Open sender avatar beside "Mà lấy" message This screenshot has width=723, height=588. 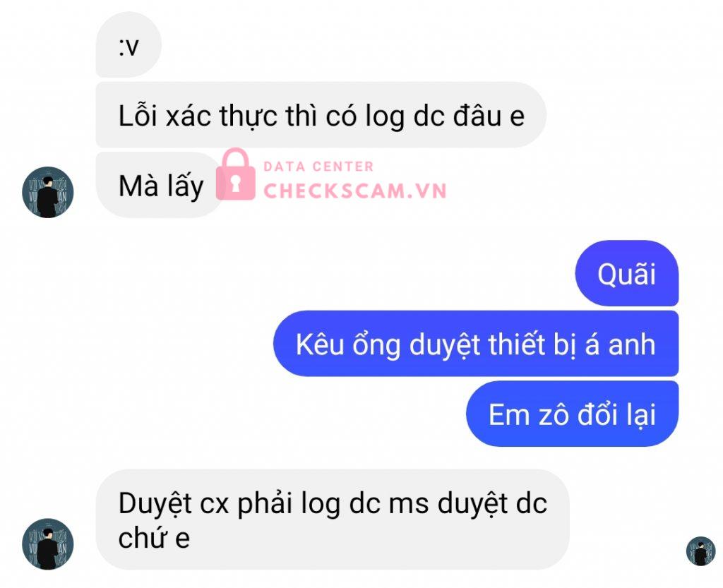(48, 192)
